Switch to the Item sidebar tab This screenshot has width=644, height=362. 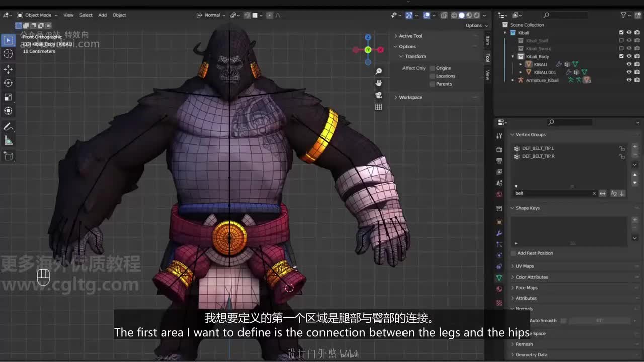pyautogui.click(x=487, y=41)
